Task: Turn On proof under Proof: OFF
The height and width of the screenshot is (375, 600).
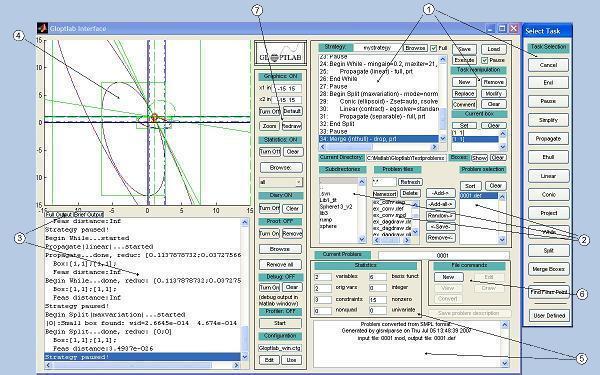Action: click(x=269, y=233)
